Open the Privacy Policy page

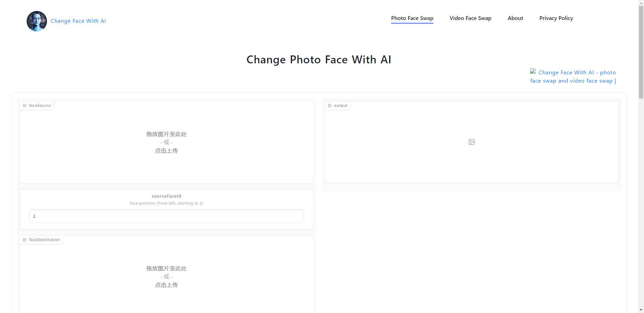coord(556,18)
